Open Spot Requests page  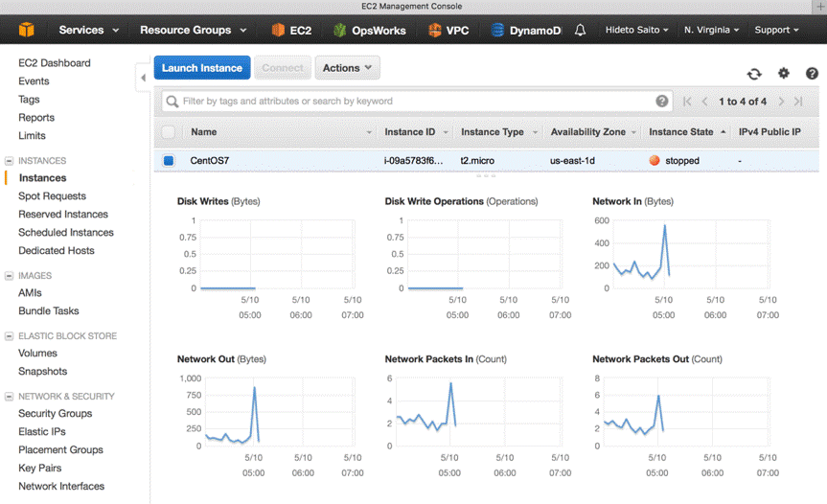tap(52, 196)
